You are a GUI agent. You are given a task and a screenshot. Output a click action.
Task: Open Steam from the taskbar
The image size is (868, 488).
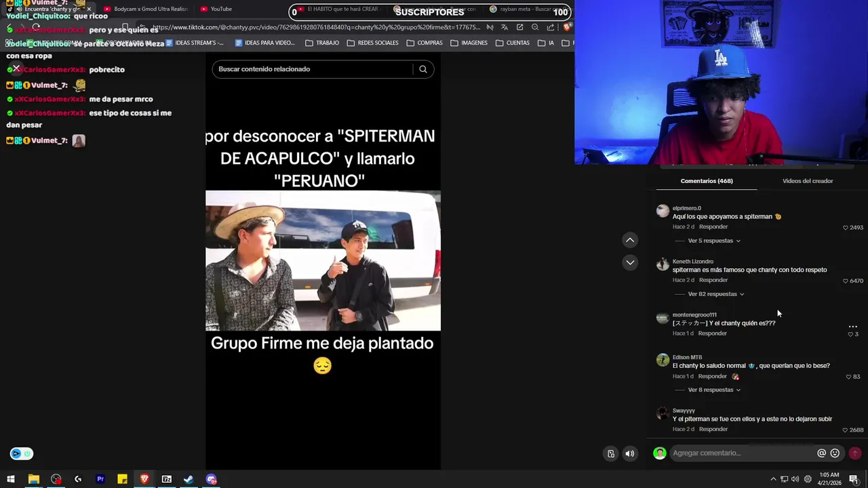189,479
